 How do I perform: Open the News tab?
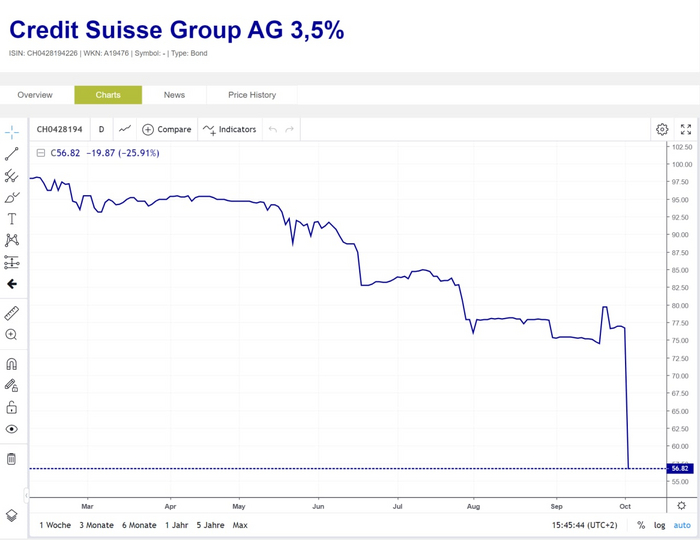(x=174, y=95)
